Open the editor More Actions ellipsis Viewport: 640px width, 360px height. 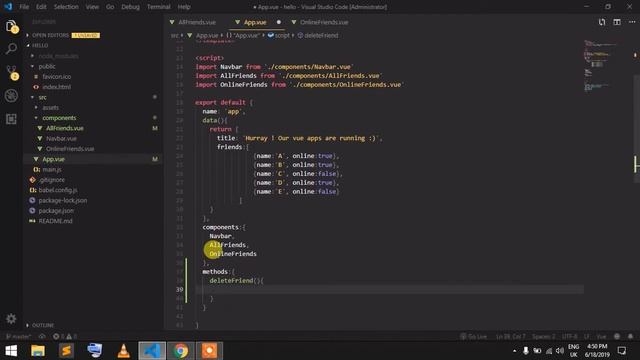632,22
